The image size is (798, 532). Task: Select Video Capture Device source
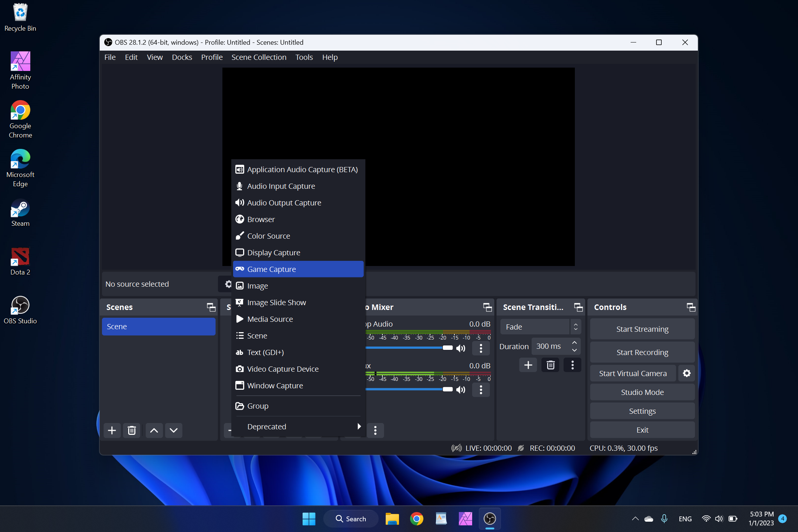point(298,369)
